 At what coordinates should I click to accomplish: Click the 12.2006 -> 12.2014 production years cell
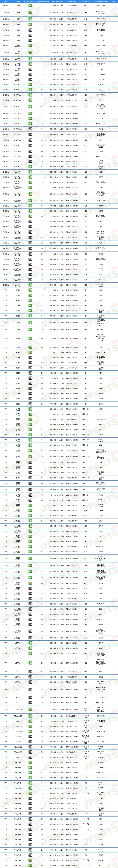57,5
